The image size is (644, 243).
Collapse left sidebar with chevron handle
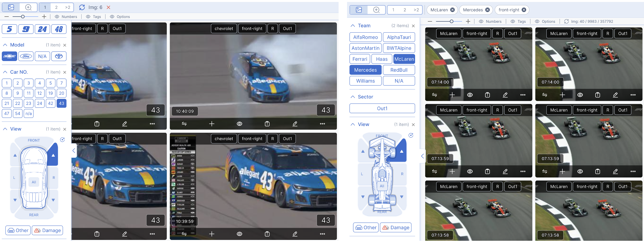tap(74, 150)
